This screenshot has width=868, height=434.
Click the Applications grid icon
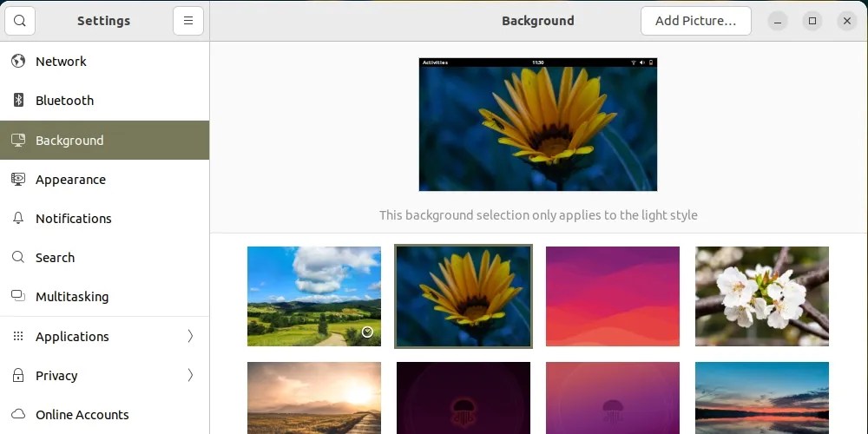click(18, 336)
